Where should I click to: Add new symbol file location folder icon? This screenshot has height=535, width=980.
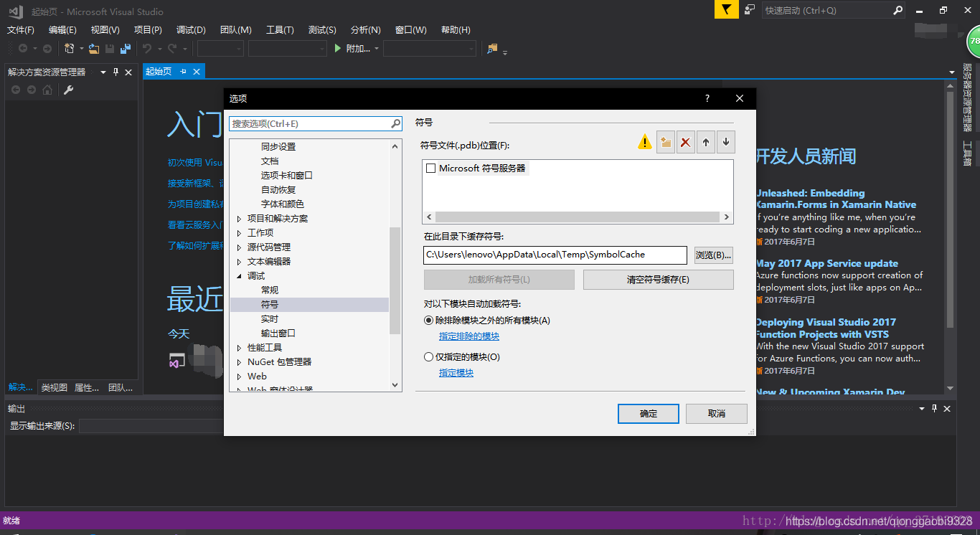(666, 142)
